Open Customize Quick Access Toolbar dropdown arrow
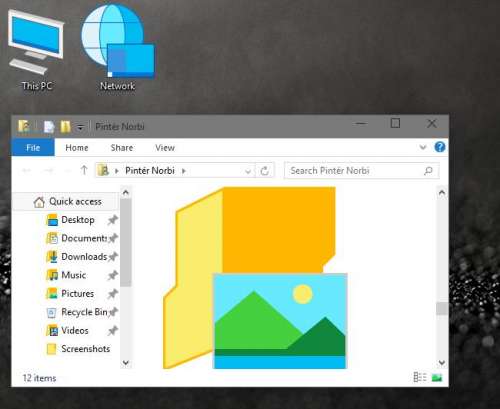This screenshot has height=409, width=500. (x=80, y=127)
